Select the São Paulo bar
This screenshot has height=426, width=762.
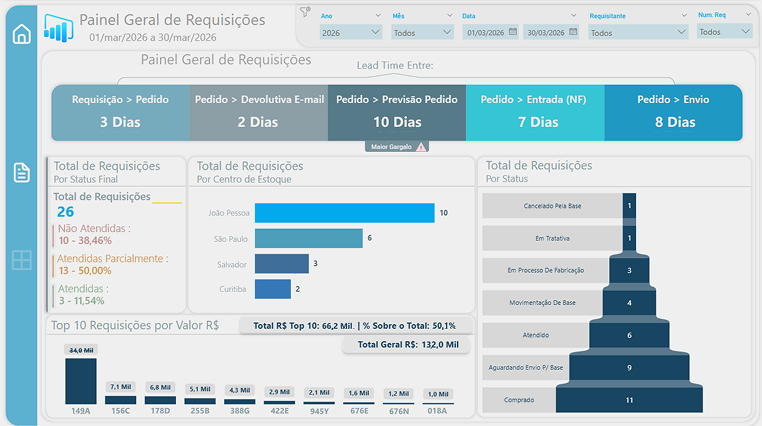pyautogui.click(x=309, y=239)
